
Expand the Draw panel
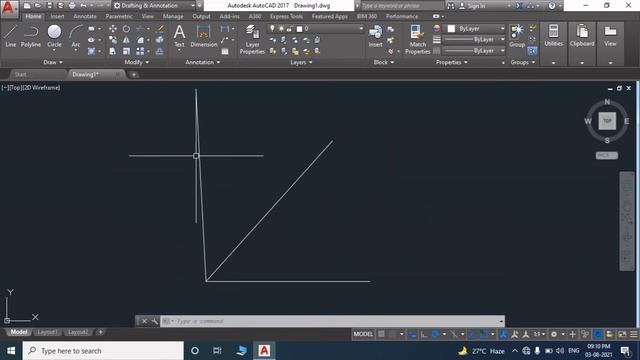coord(53,62)
